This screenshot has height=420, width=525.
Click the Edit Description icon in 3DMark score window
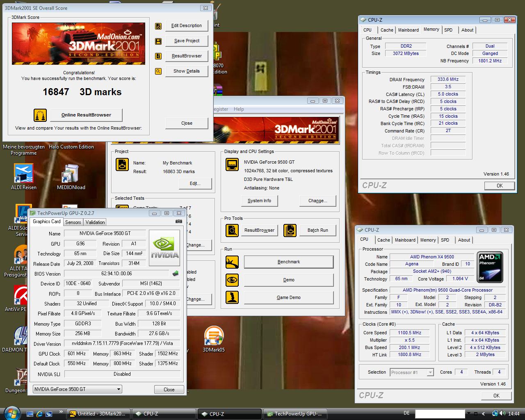click(158, 26)
